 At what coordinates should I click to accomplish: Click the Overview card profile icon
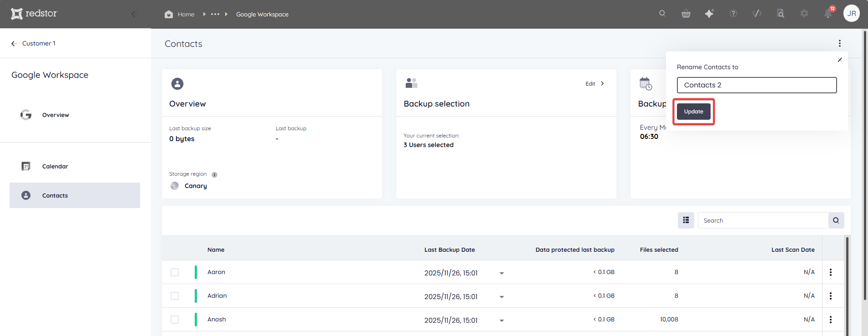click(177, 84)
